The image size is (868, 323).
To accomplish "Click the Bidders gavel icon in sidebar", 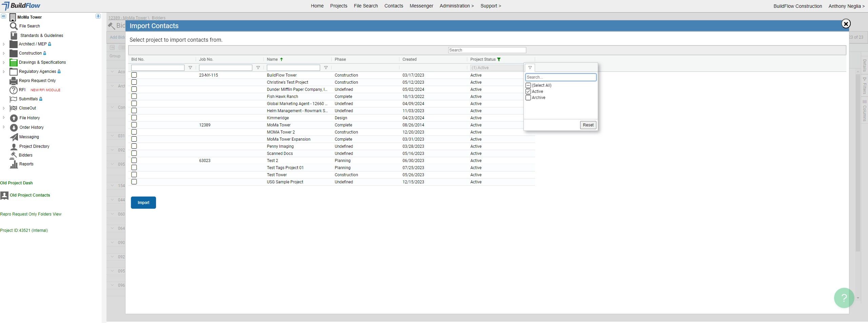I will [x=14, y=155].
